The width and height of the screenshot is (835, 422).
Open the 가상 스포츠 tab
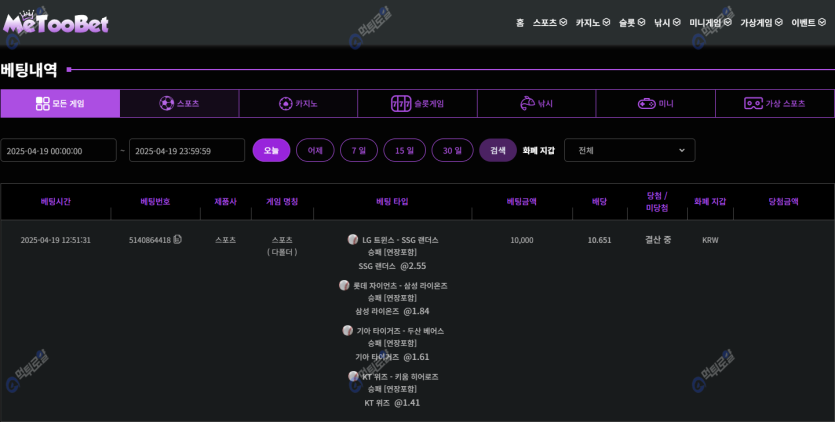774,104
